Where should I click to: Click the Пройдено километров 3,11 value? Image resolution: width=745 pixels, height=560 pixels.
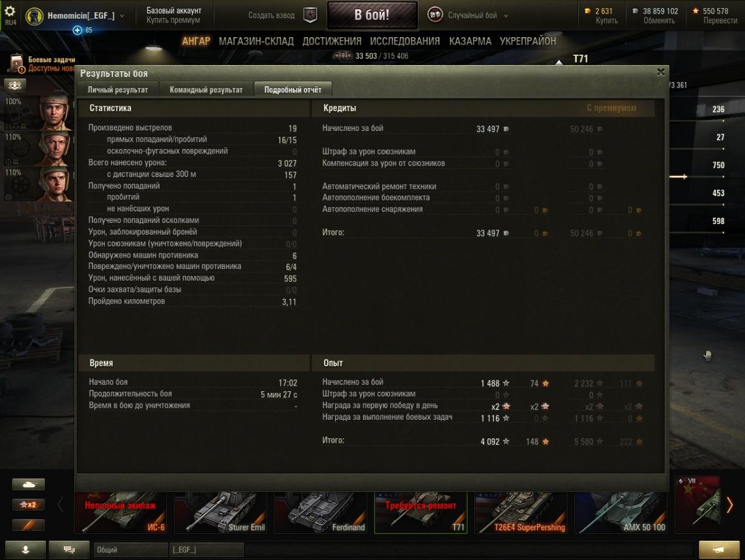click(289, 302)
